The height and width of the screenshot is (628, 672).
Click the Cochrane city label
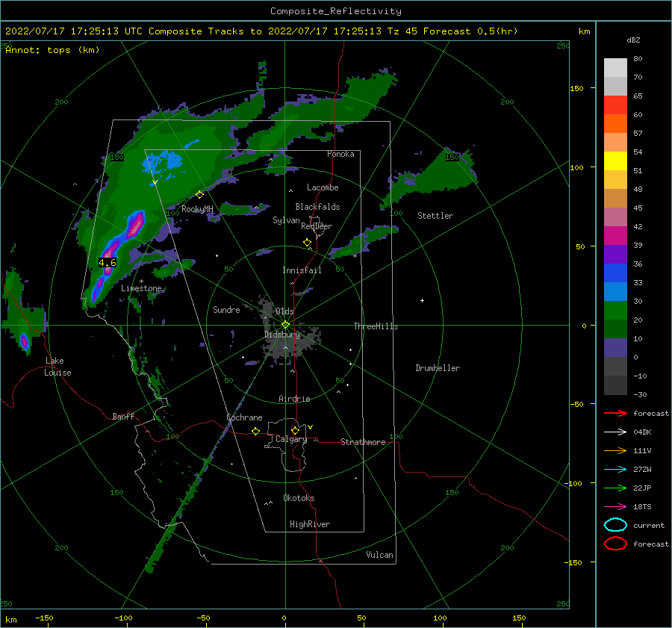tap(244, 417)
